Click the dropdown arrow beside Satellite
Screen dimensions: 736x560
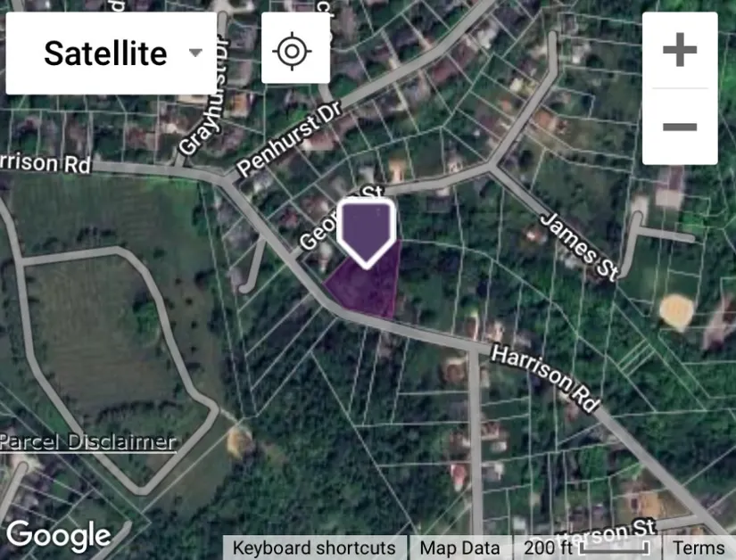pyautogui.click(x=195, y=53)
